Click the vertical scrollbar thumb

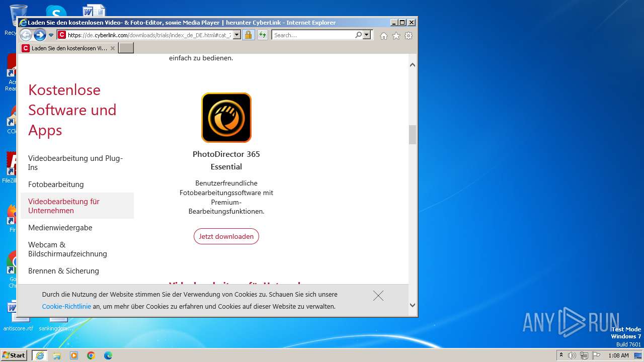click(413, 134)
